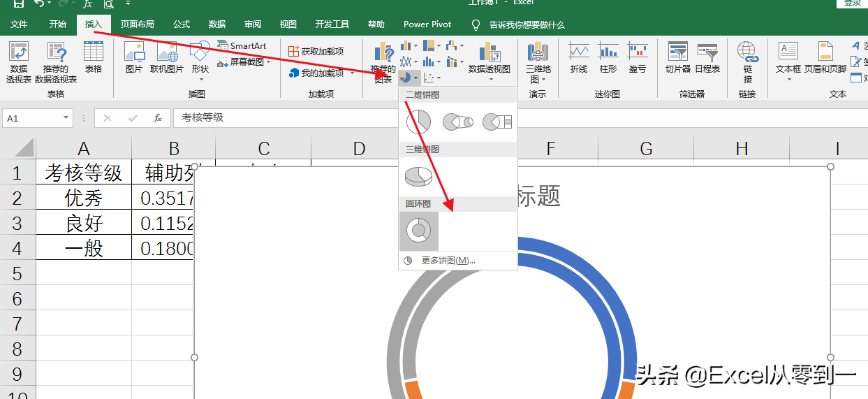Expand the Name Box dropdown arrow
The image size is (868, 399).
[66, 118]
